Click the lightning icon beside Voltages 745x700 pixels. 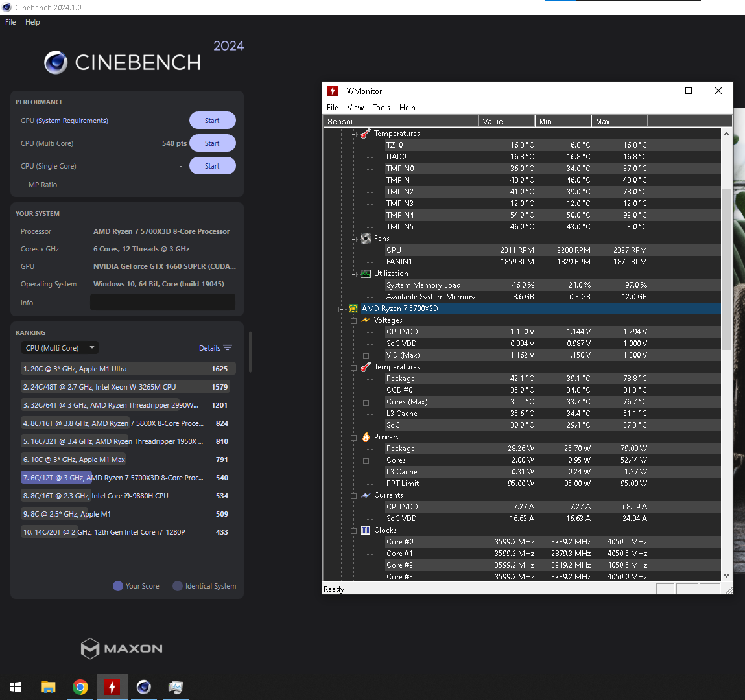366,320
